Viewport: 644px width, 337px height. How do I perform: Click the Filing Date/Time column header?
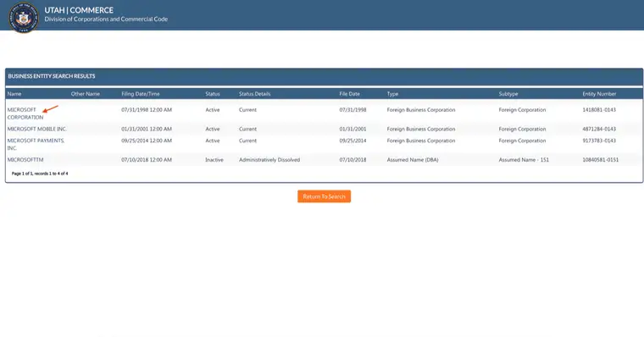tap(141, 94)
